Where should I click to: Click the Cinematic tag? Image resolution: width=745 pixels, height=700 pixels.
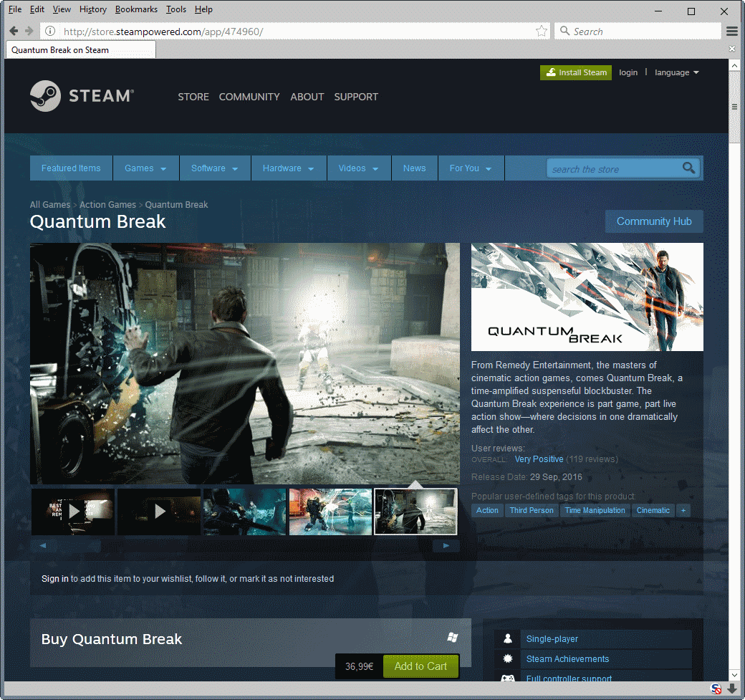point(653,510)
